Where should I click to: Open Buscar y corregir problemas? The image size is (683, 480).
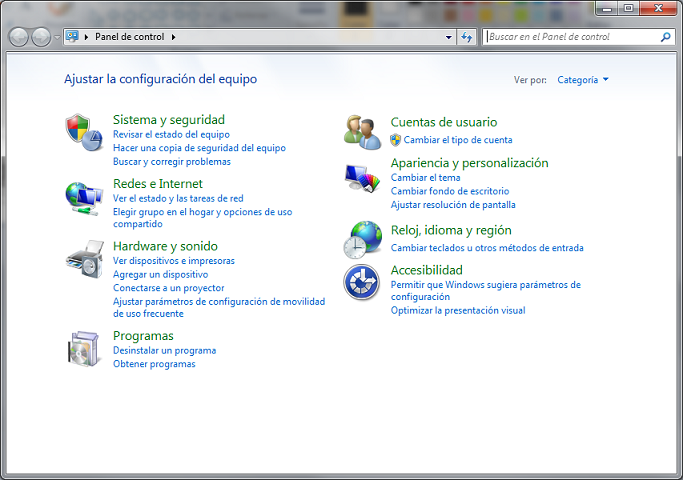(172, 162)
